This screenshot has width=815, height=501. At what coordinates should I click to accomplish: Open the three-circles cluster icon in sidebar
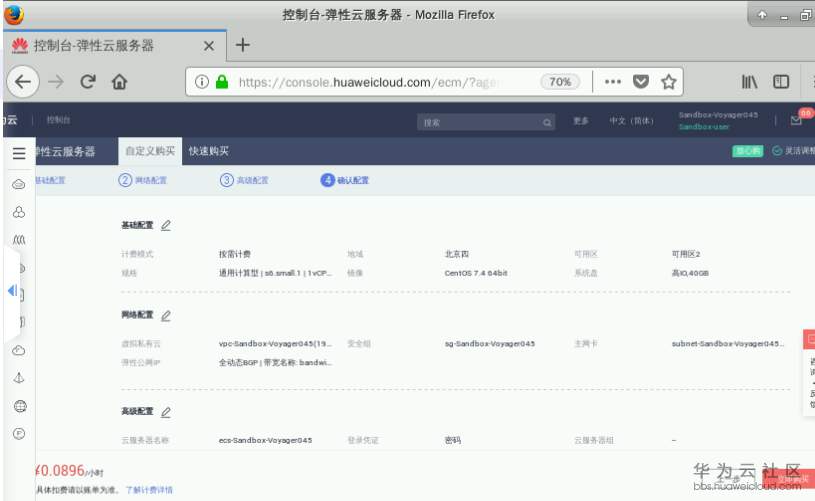[19, 212]
